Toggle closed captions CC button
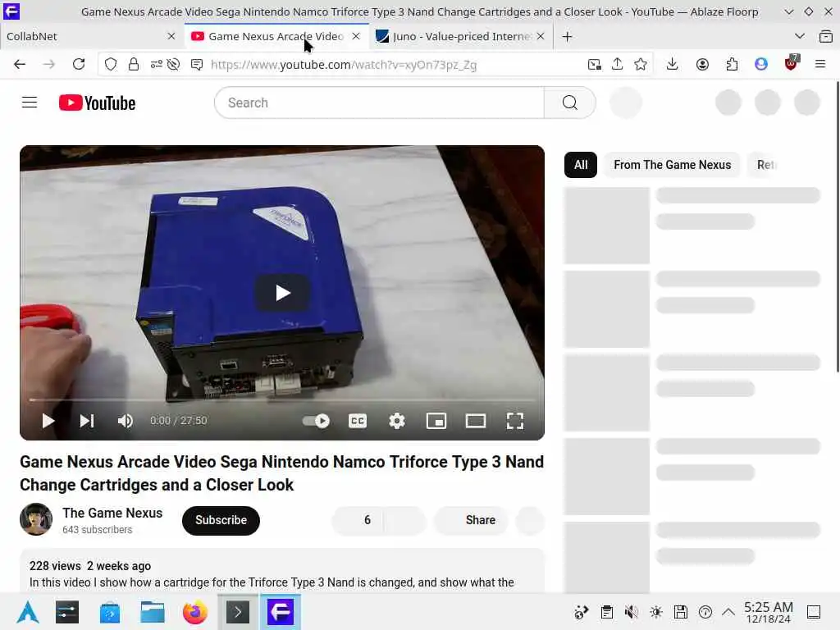The height and width of the screenshot is (630, 840). click(358, 421)
